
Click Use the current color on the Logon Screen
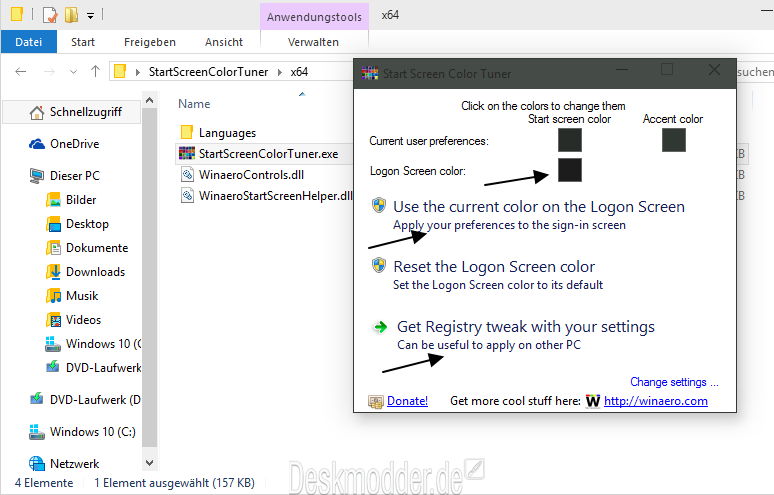point(539,207)
